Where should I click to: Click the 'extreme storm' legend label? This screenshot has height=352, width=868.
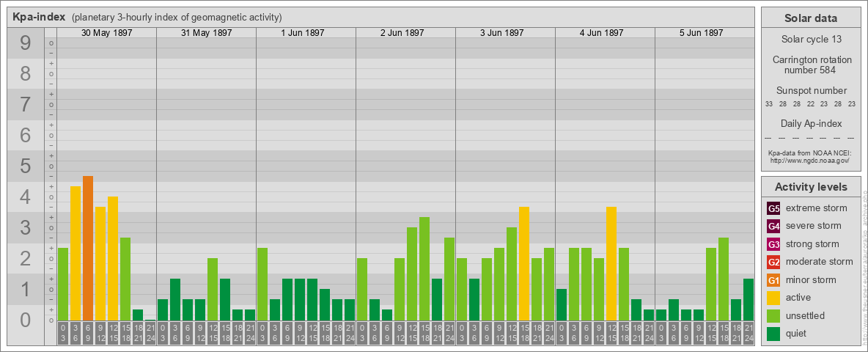click(817, 208)
